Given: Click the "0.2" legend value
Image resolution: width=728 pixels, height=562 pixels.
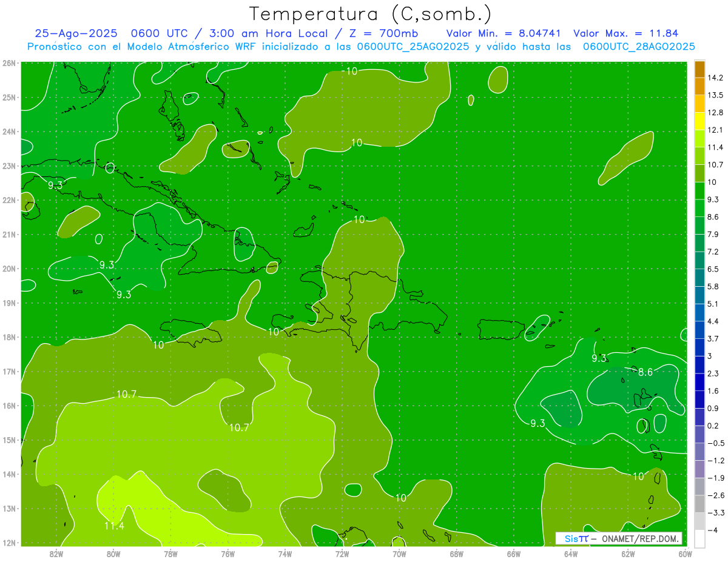Looking at the screenshot, I should [x=713, y=426].
